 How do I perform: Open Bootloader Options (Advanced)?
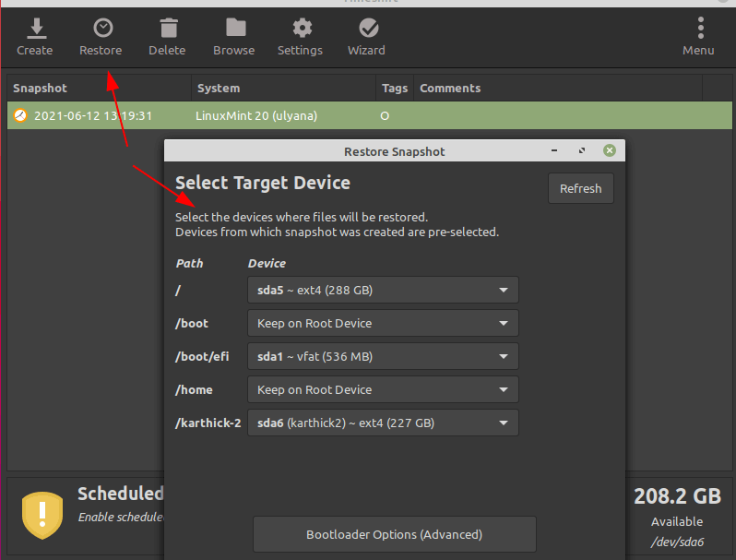point(395,534)
